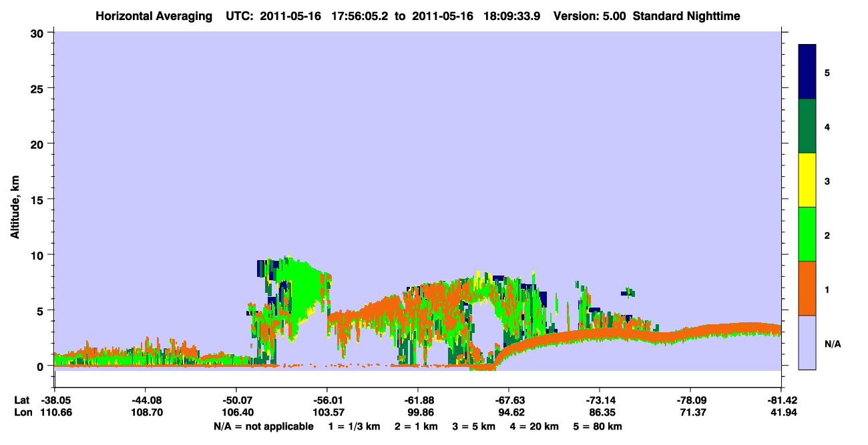Image resolution: width=868 pixels, height=445 pixels.
Task: Click legend text 'N/A = not applicable'
Action: (263, 426)
